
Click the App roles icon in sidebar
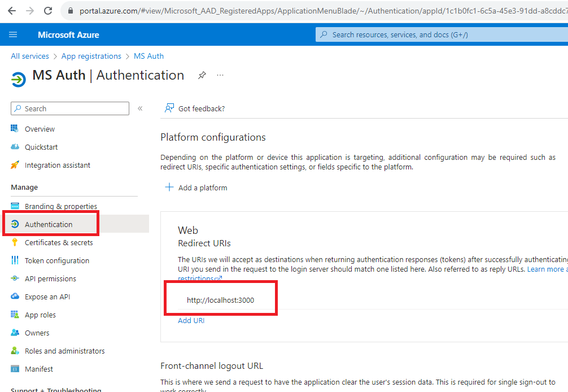[x=15, y=315]
